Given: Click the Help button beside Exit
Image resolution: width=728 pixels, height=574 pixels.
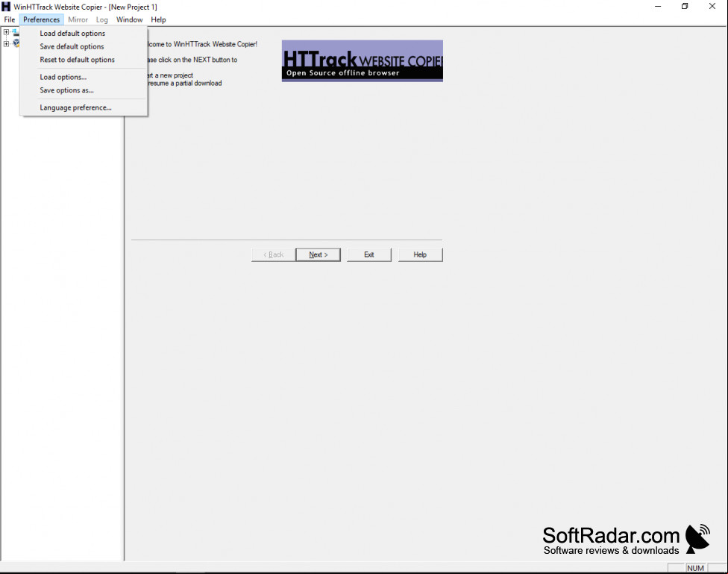Looking at the screenshot, I should click(x=420, y=255).
